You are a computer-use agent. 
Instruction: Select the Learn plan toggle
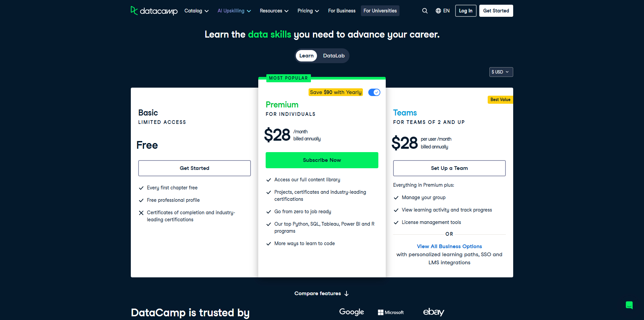tap(306, 56)
